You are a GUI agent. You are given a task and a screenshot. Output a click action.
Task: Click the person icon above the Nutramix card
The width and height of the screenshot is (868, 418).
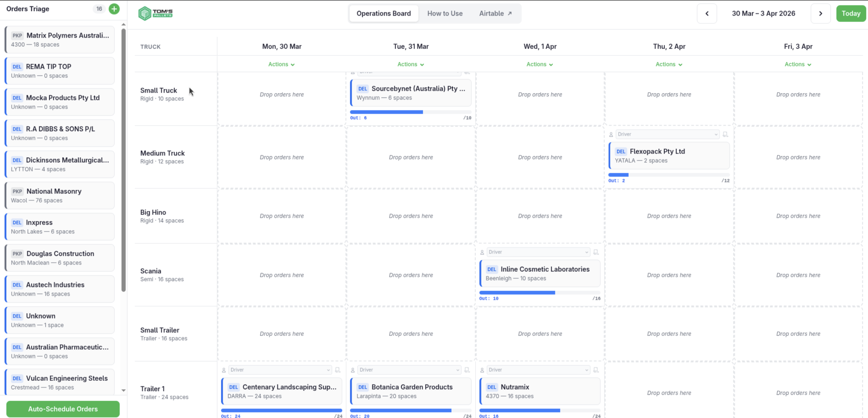point(482,370)
